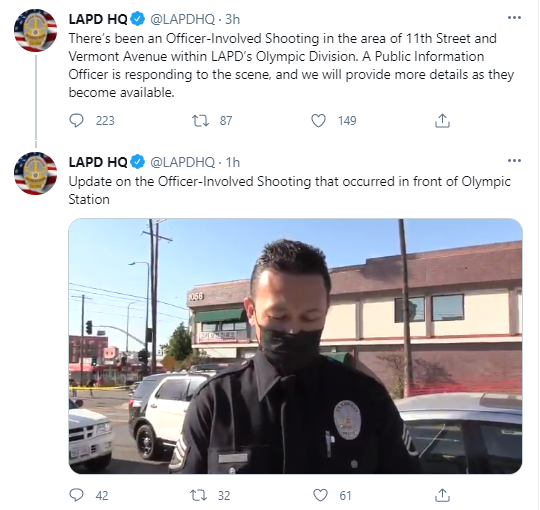Open LAPD HQ name on update tweet
The image size is (540, 510).
[98, 162]
